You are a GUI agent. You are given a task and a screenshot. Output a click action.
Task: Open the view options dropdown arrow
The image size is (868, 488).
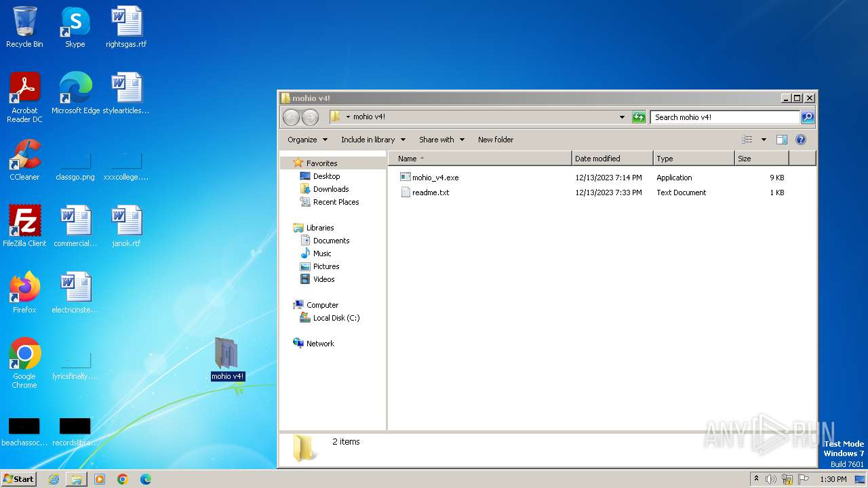coord(764,140)
